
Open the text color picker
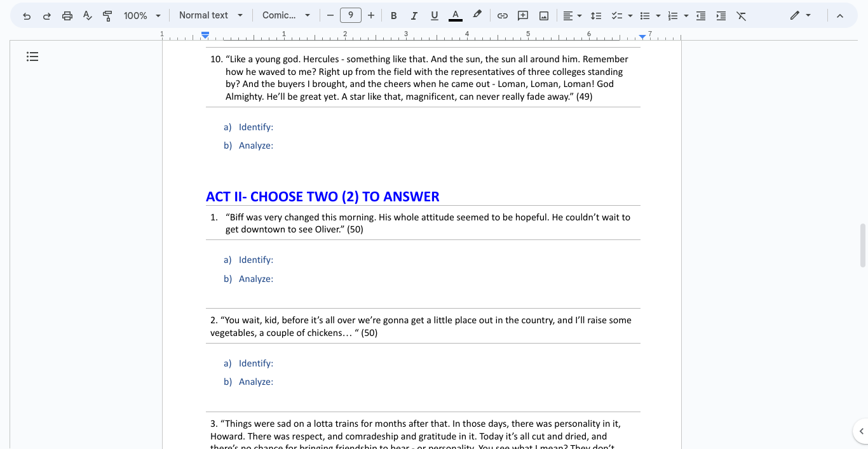click(455, 16)
